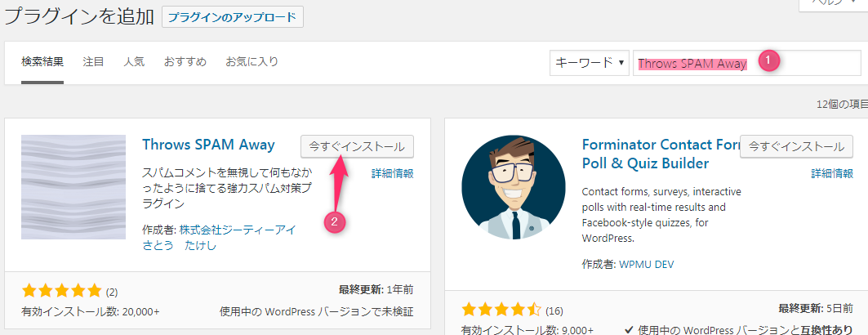Open the ヘルプ tab at top right
Screen dimensions: 868x335
(834, 4)
